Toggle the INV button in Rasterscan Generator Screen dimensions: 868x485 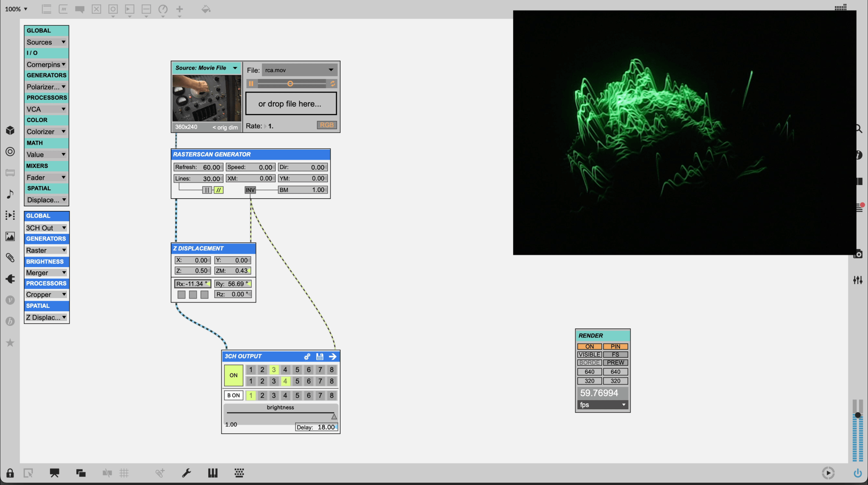click(x=250, y=190)
